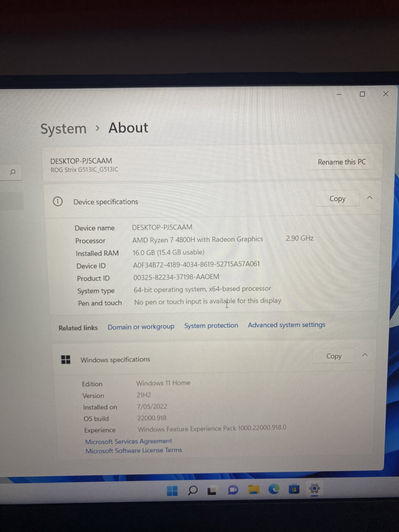
Task: Select OS build 22000.918
Action: [152, 418]
